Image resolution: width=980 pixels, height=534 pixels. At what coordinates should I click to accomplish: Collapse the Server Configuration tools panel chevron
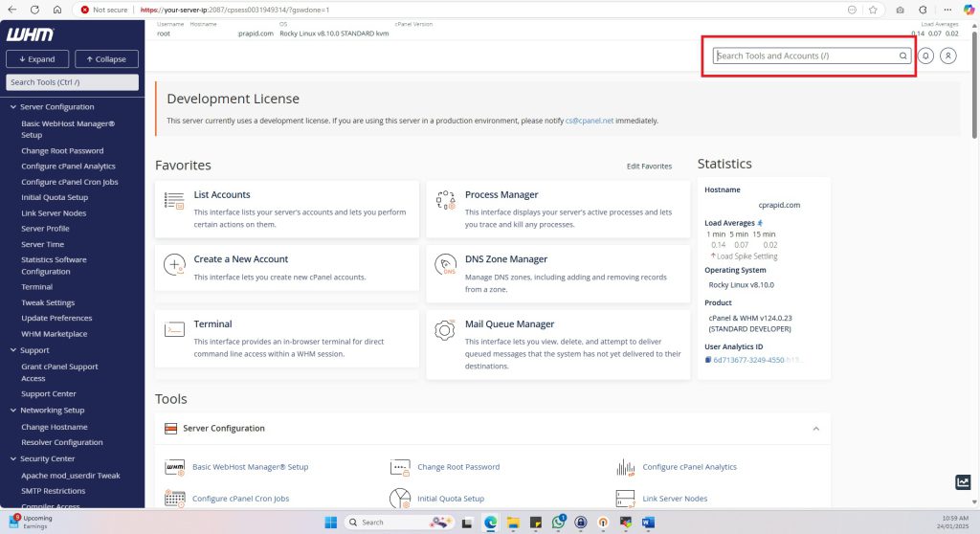pos(815,428)
